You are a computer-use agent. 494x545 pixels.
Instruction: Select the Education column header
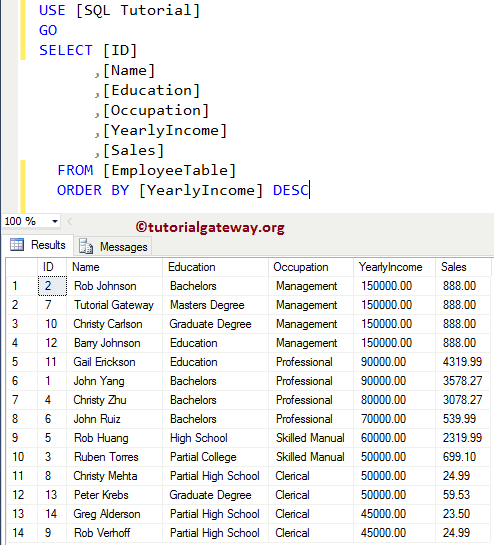[216, 267]
